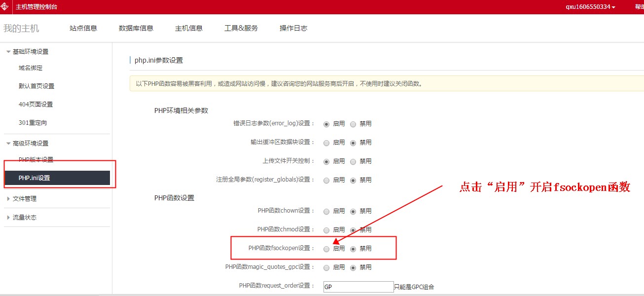The image size is (644, 296).
Task: Select PHP版本设置 in sidebar
Action: 36,160
